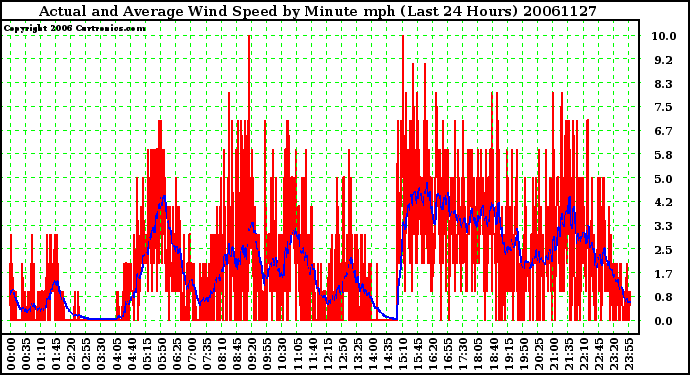Click the 21:00 time label

point(553,354)
